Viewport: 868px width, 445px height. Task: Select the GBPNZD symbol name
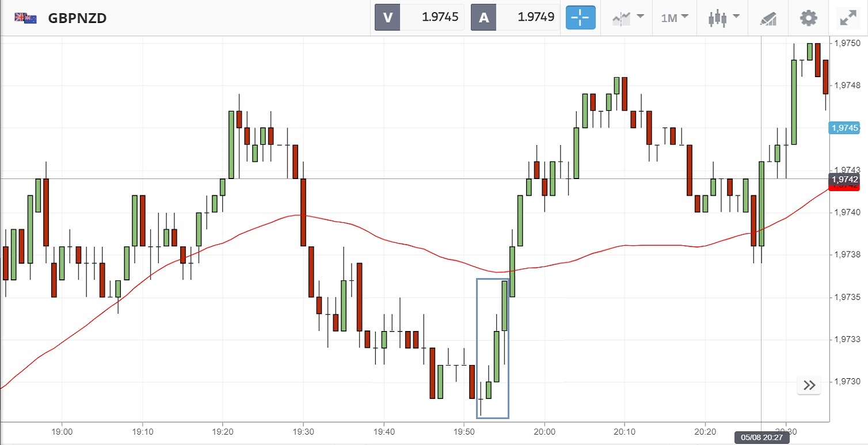(x=77, y=18)
